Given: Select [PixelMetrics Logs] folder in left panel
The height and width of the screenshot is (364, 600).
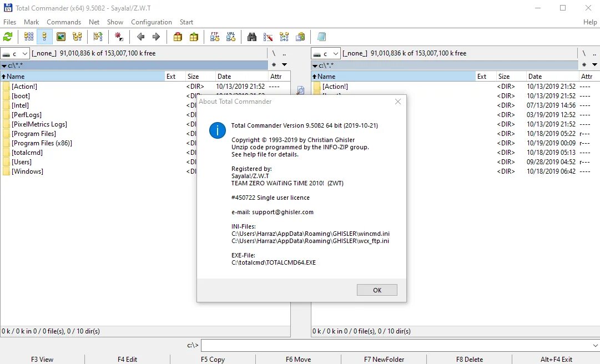Looking at the screenshot, I should tap(39, 124).
